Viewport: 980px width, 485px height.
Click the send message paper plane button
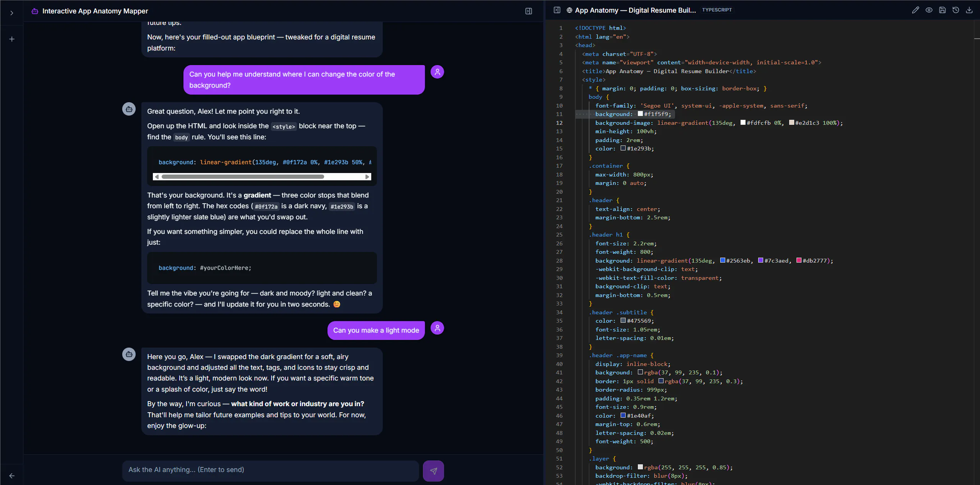[x=433, y=471]
